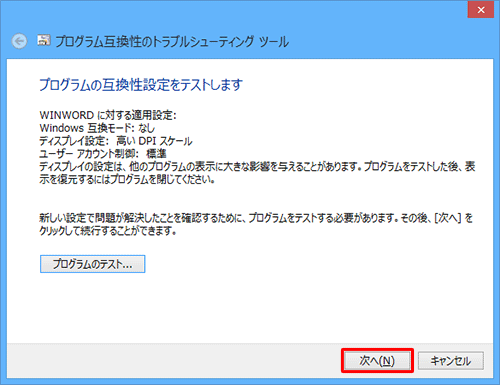The width and height of the screenshot is (500, 385).
Task: Click the プログラムのテスト... button
Action: [x=93, y=264]
